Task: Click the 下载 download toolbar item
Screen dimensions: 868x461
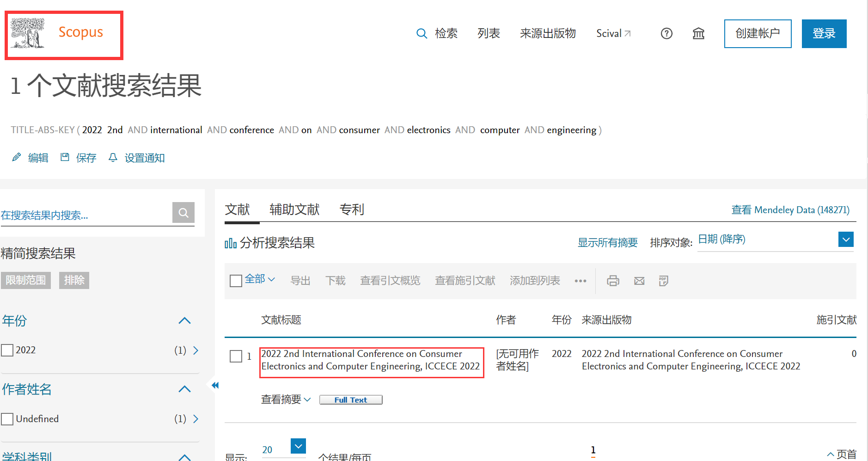Action: pyautogui.click(x=335, y=281)
